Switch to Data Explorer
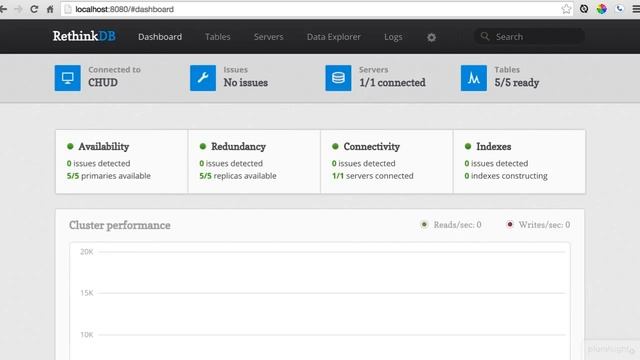640x360 pixels. [x=333, y=37]
